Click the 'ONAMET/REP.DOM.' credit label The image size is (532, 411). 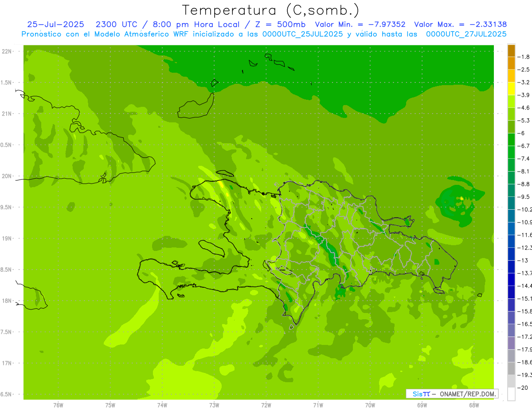click(467, 394)
